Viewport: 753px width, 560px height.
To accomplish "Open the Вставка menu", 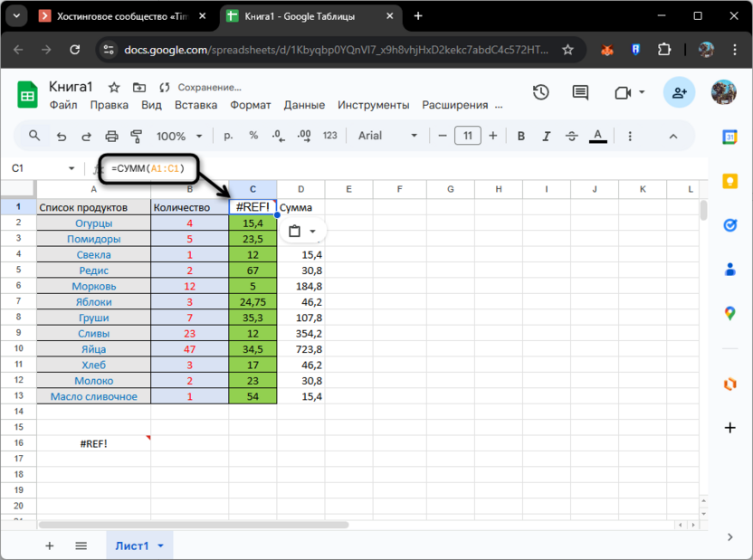I will click(x=195, y=105).
